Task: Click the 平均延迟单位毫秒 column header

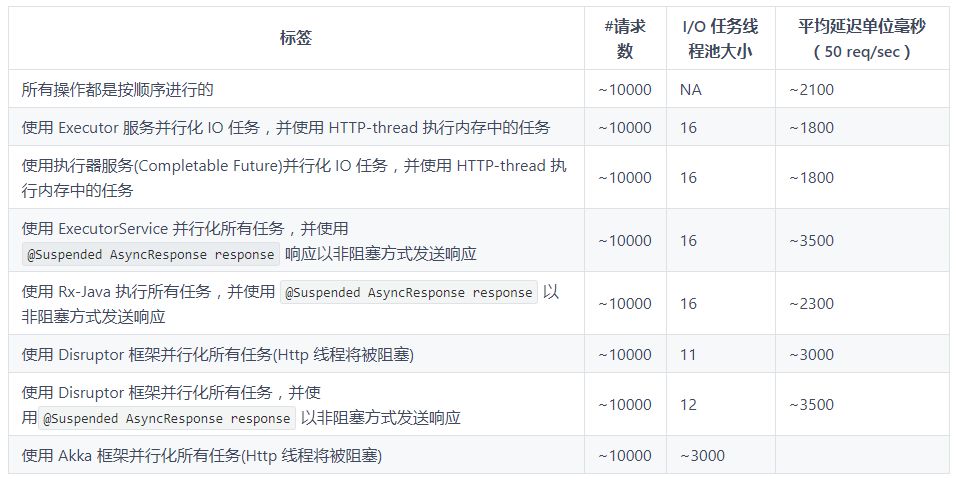Action: point(861,38)
